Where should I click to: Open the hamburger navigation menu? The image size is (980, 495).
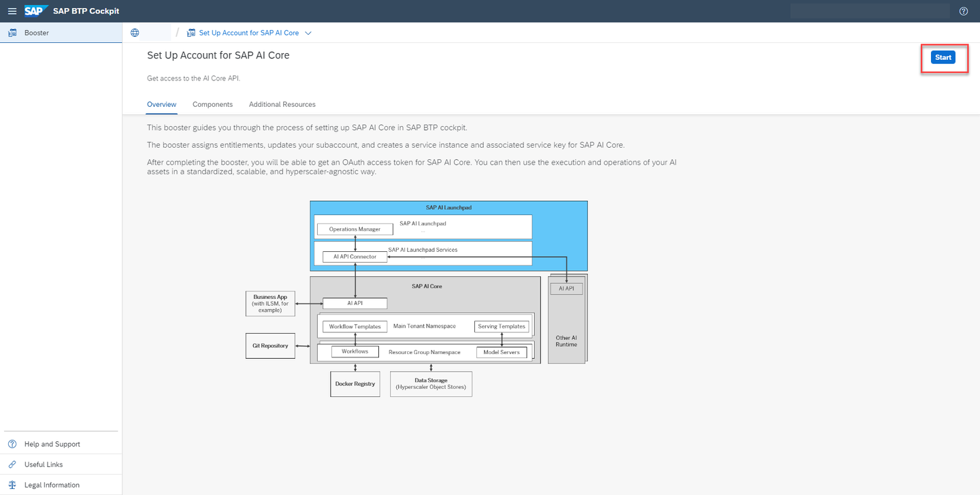12,11
